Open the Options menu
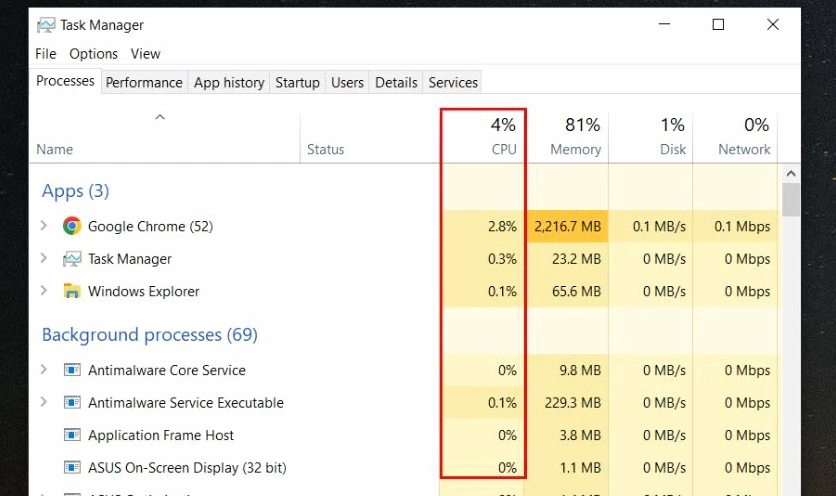836x496 pixels. [x=93, y=54]
